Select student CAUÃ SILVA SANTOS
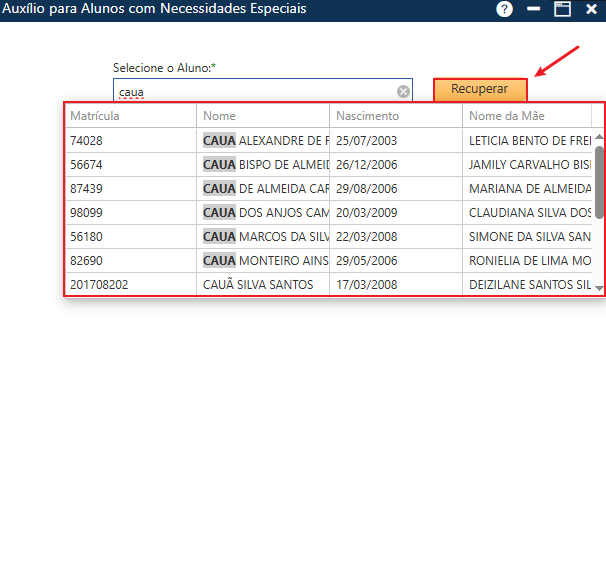 (x=258, y=284)
